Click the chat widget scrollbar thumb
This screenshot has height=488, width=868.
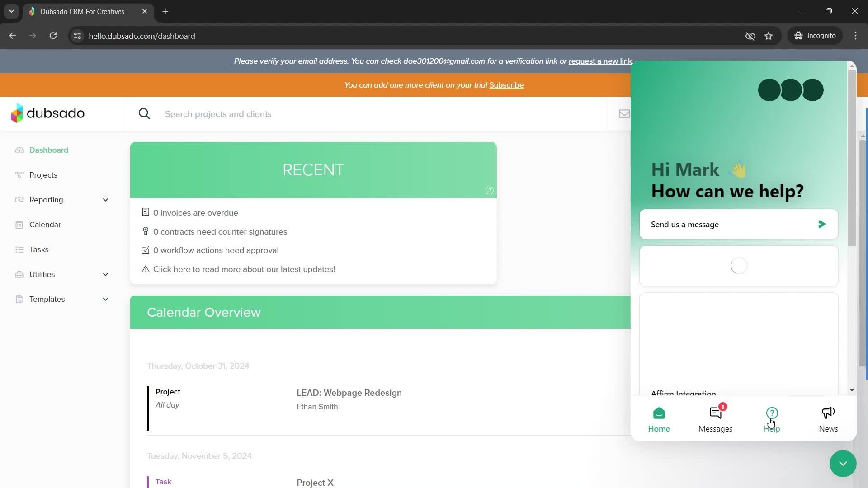tap(852, 158)
